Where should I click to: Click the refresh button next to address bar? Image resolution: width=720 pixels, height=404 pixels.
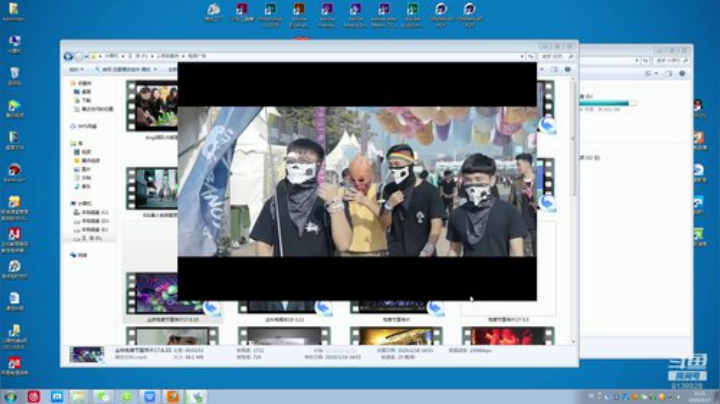[x=531, y=56]
